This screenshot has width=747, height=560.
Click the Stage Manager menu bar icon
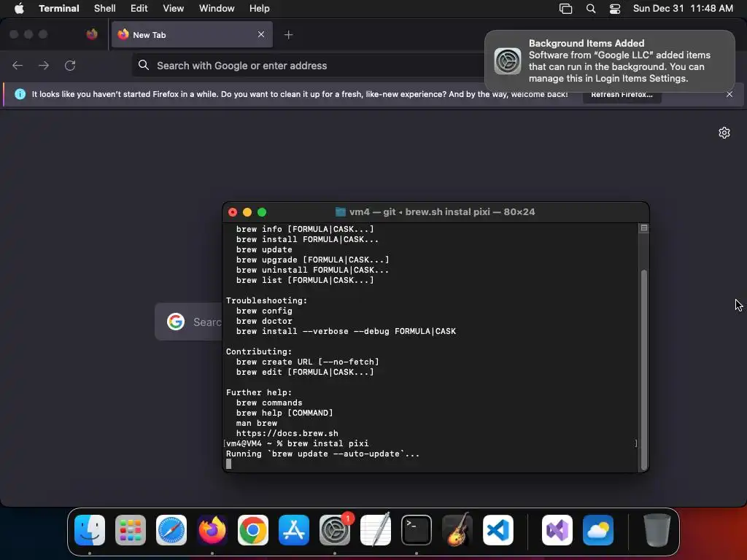565,9
